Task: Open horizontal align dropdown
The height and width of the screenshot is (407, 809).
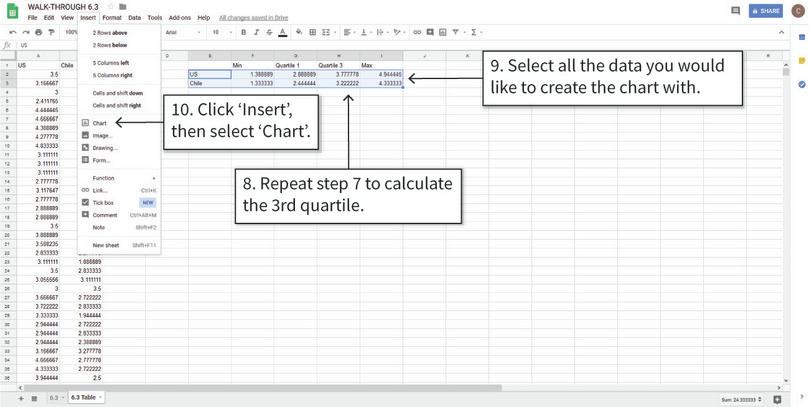Action: tap(349, 32)
